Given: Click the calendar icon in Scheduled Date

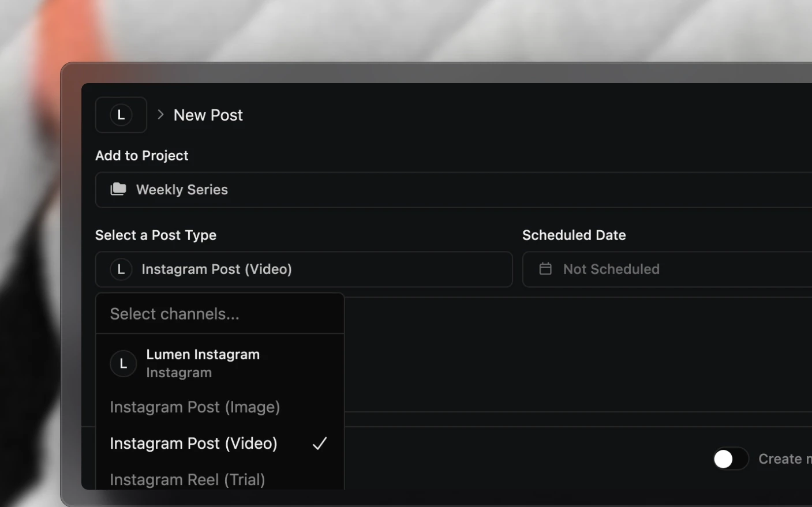Looking at the screenshot, I should 545,269.
